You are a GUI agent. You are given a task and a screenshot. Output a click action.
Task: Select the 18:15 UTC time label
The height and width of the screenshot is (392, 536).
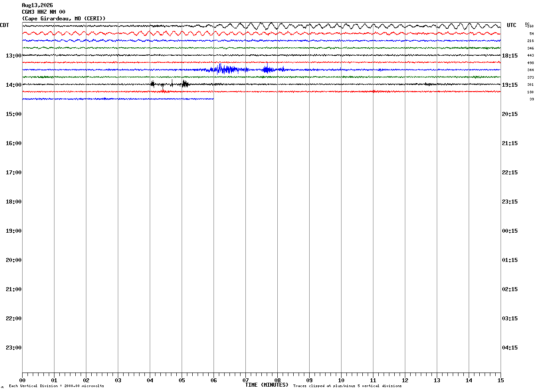click(x=510, y=56)
